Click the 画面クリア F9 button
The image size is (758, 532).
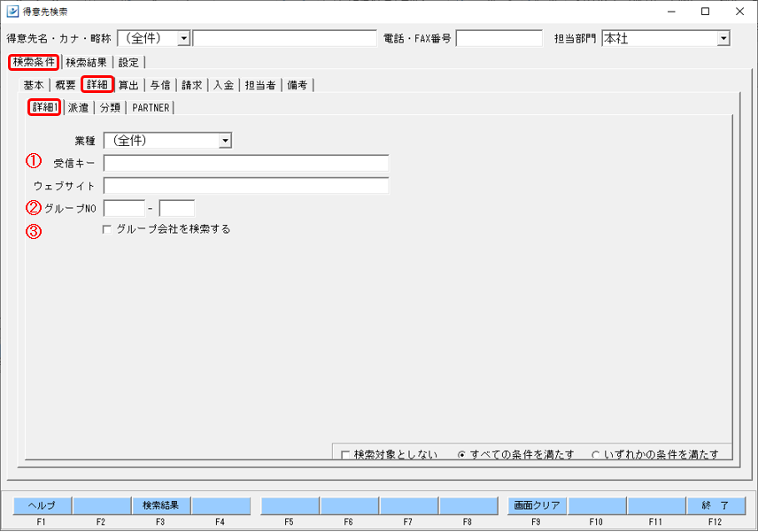click(x=538, y=505)
